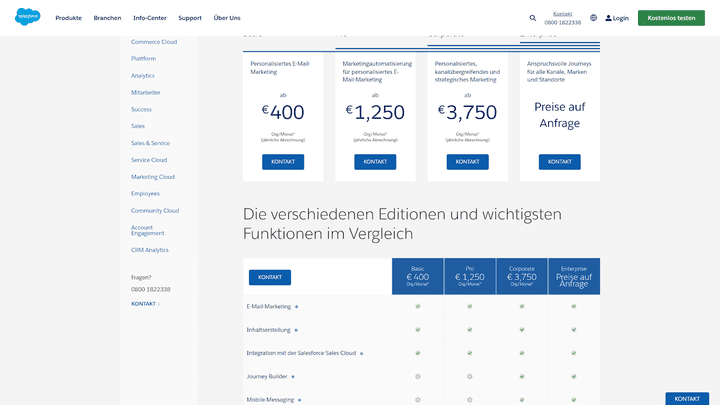
Task: Open the Produkte menu
Action: [68, 18]
